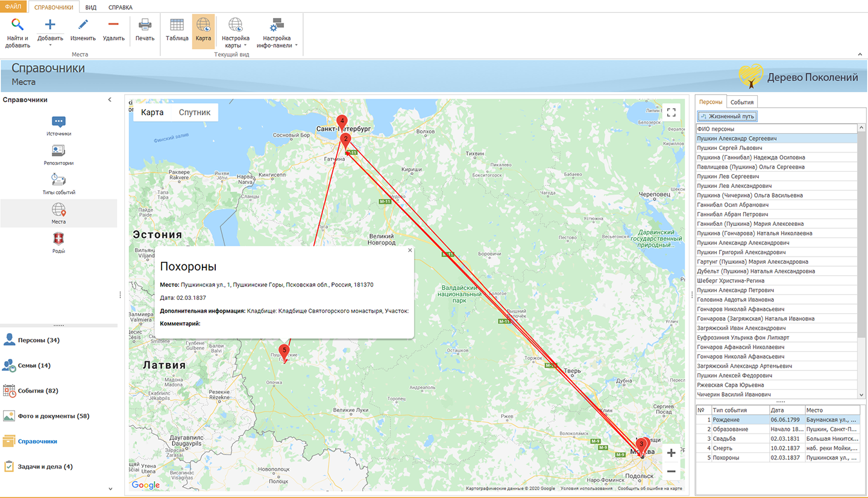868x498 pixels.
Task: Select person Ганнибал Осип Абрамович
Action: 776,205
